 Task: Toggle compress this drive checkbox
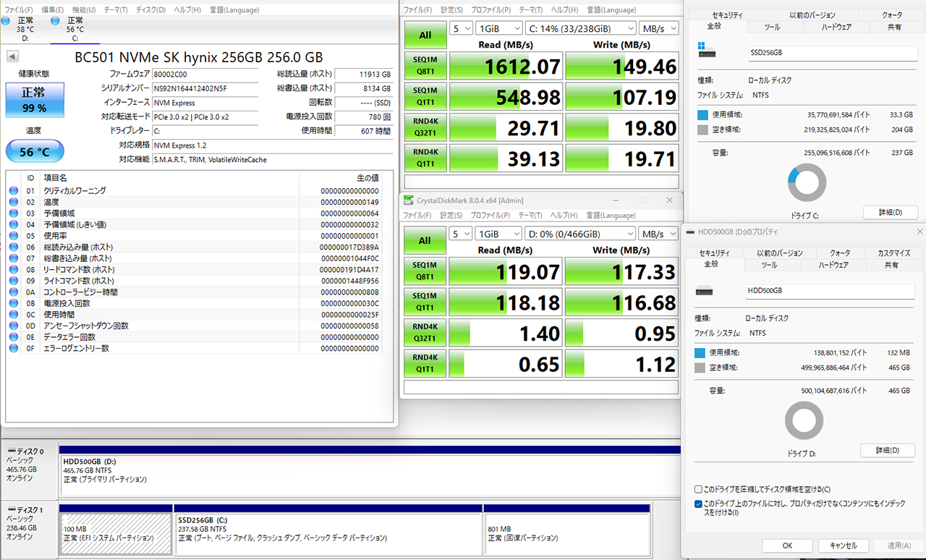[x=698, y=490]
